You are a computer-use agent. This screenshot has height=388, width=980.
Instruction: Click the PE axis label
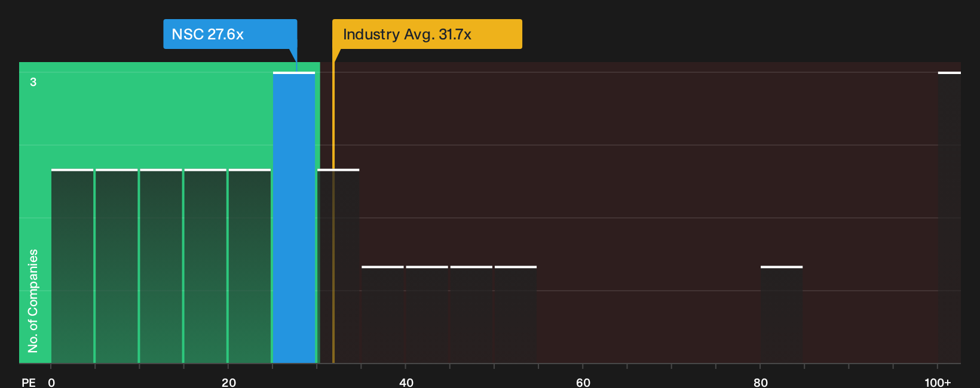tap(28, 382)
